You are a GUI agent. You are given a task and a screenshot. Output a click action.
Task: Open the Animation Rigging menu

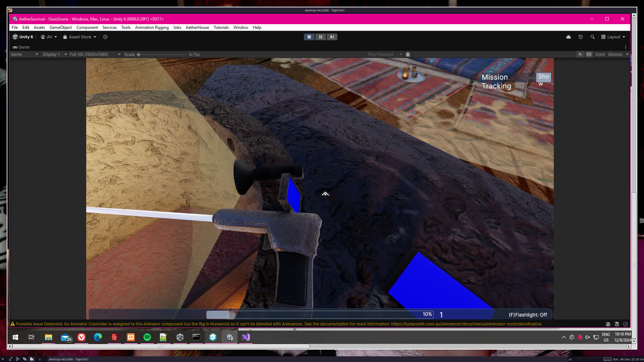(152, 27)
